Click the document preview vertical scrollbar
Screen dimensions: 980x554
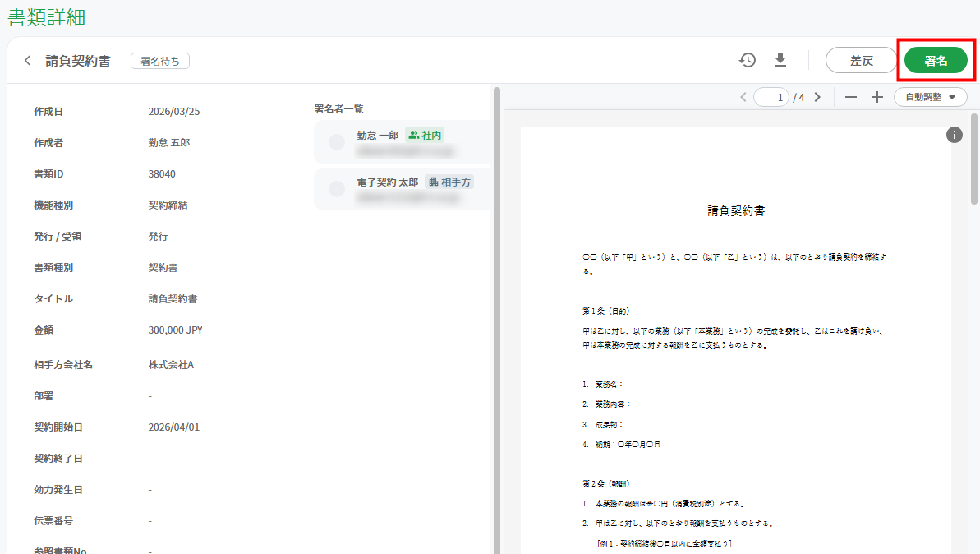coord(973,159)
